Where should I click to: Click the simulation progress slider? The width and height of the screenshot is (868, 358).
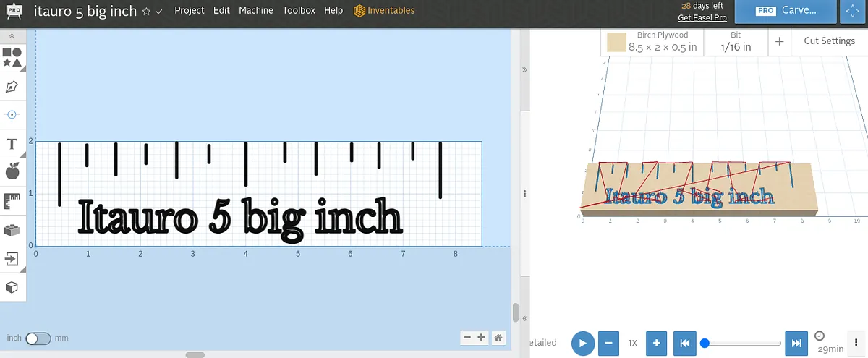pyautogui.click(x=741, y=343)
